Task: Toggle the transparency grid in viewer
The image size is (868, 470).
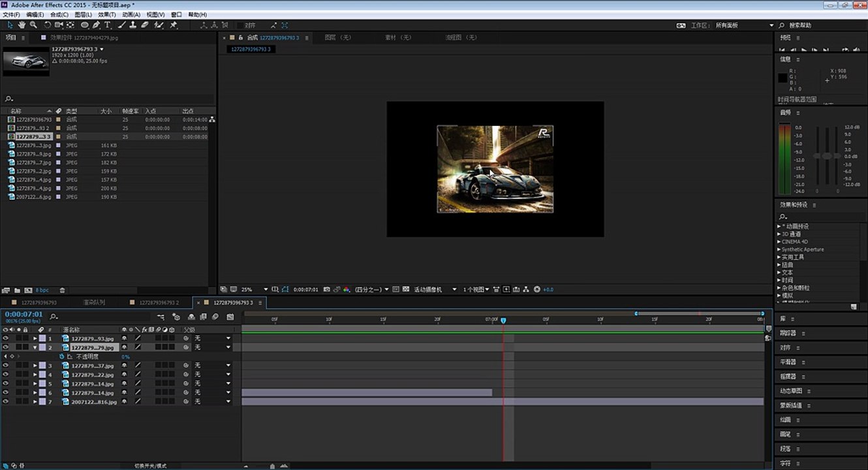Action: click(x=406, y=289)
